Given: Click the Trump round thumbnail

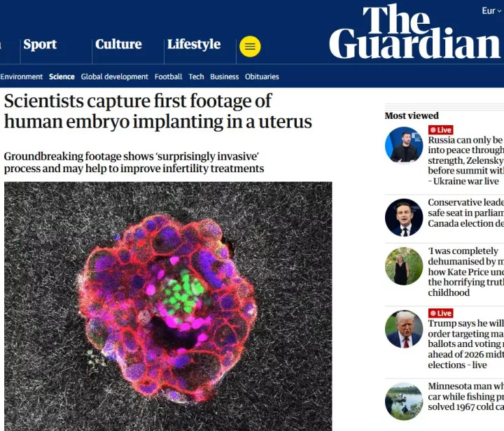Looking at the screenshot, I should 404,329.
